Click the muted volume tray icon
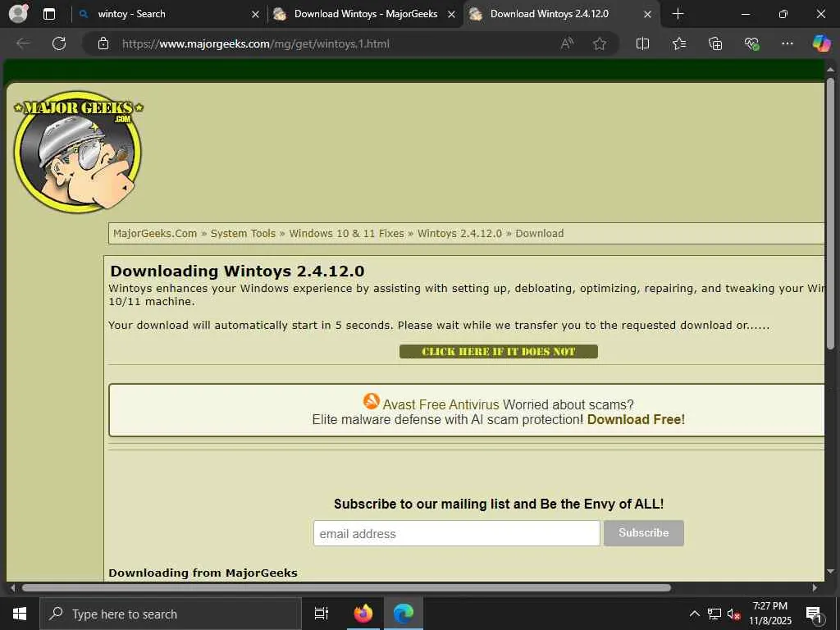Screen dimensions: 840x630 pyautogui.click(x=733, y=614)
